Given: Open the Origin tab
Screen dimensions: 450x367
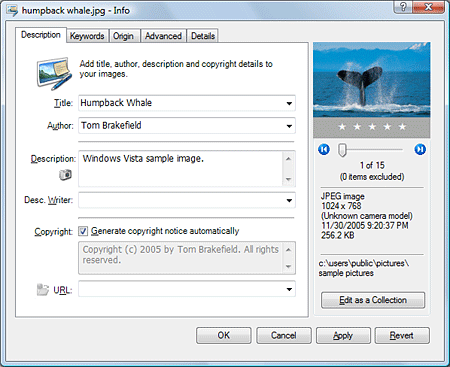Looking at the screenshot, I should tap(123, 36).
